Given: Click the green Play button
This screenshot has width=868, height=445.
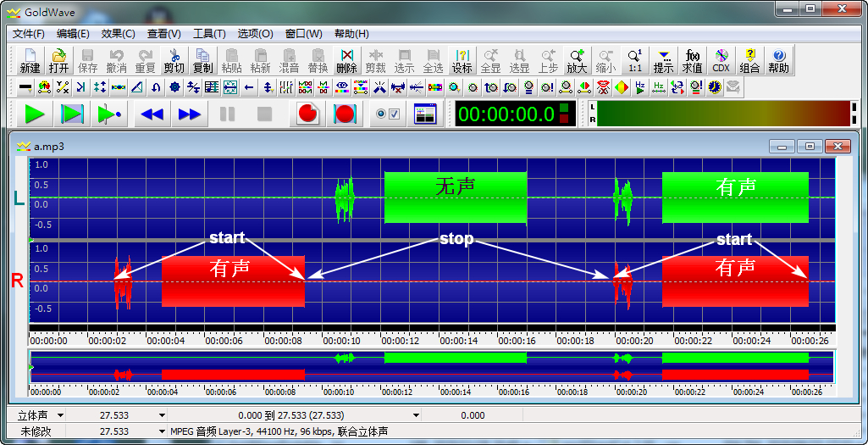Looking at the screenshot, I should click(x=34, y=114).
